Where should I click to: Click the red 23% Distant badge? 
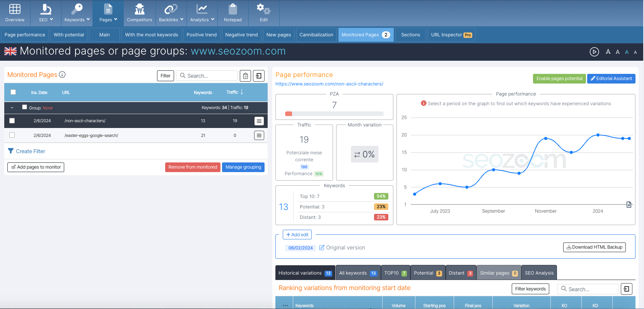point(381,217)
